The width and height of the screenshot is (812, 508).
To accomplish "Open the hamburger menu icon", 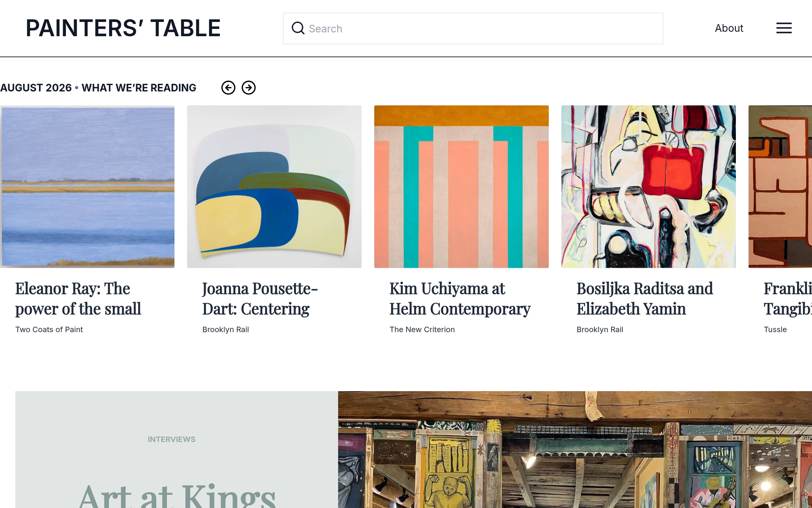I will (784, 28).
